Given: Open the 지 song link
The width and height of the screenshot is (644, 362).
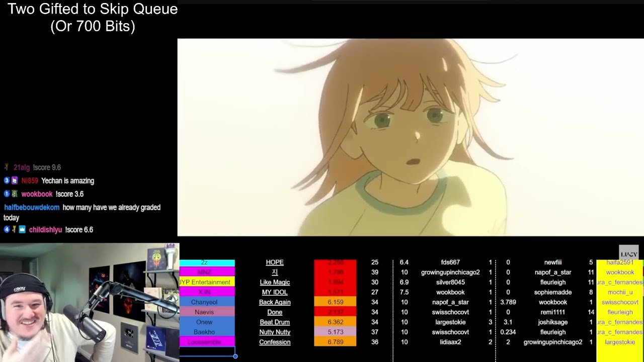Looking at the screenshot, I should (x=275, y=272).
